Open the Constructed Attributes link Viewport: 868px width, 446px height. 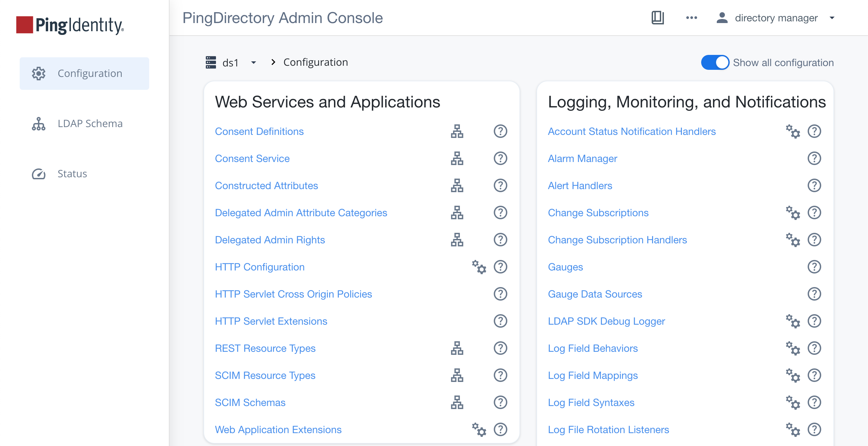pyautogui.click(x=267, y=186)
